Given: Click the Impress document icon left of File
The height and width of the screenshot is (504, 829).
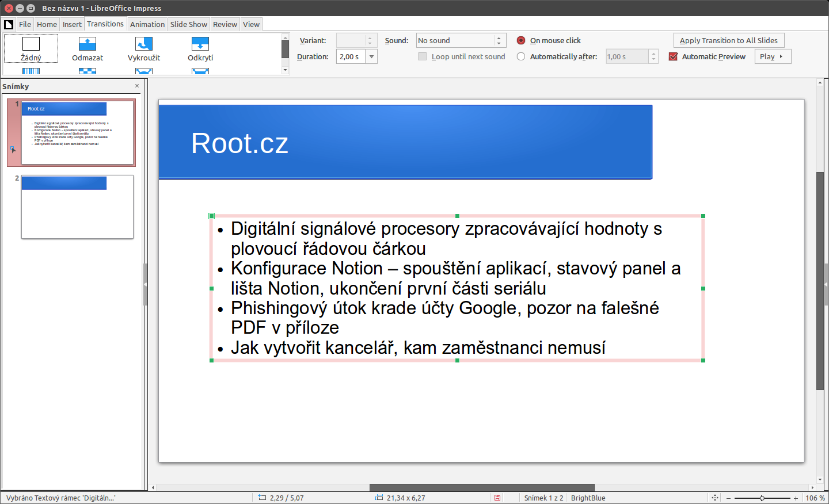Looking at the screenshot, I should pyautogui.click(x=8, y=24).
